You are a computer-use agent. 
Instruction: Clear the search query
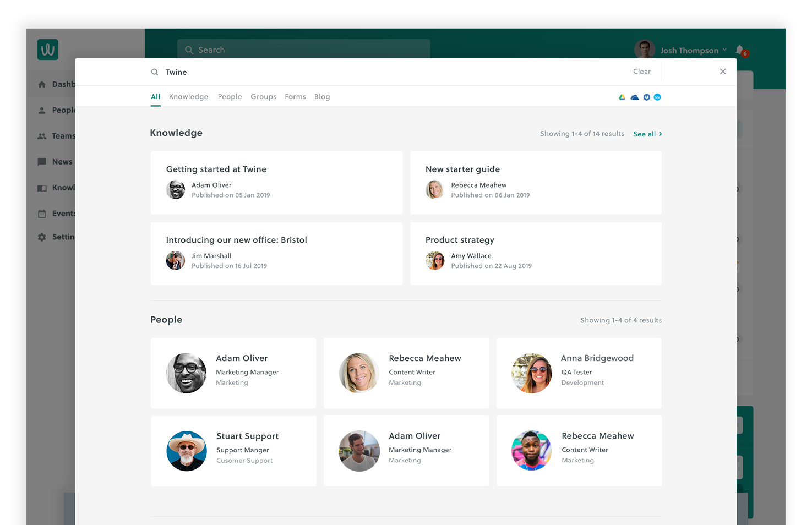click(641, 72)
